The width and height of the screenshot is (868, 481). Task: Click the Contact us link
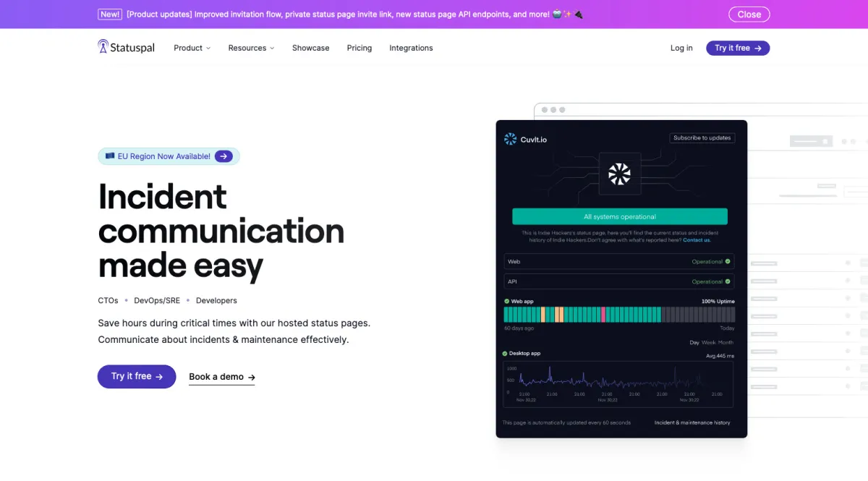coord(697,240)
